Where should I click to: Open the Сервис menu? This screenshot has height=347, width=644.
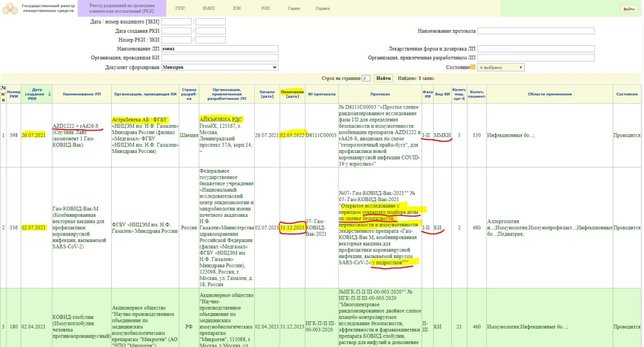point(294,9)
